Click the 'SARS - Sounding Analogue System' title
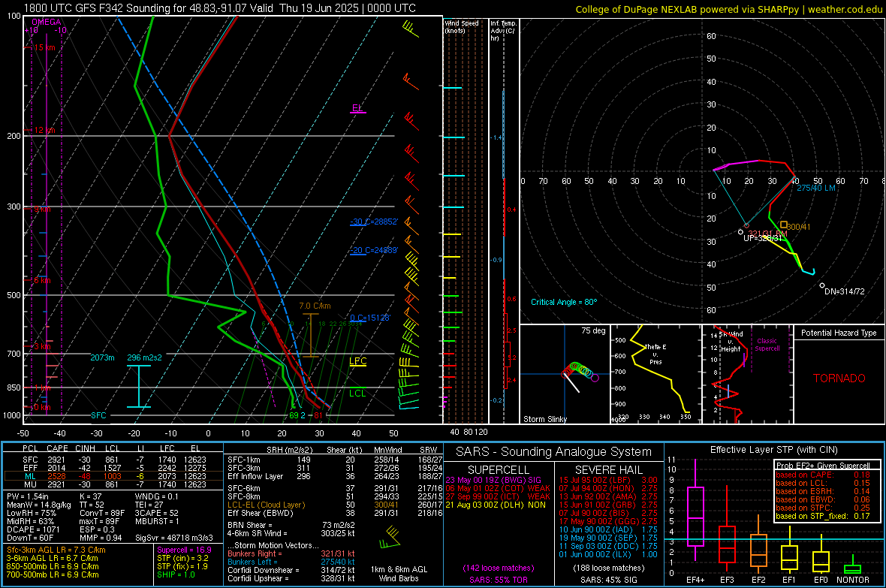The width and height of the screenshot is (886, 588). [x=553, y=452]
